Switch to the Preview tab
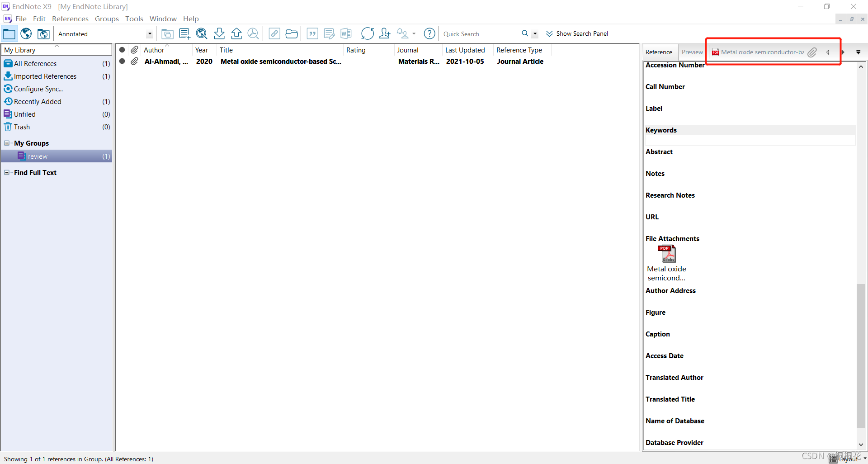The height and width of the screenshot is (464, 868). [692, 52]
